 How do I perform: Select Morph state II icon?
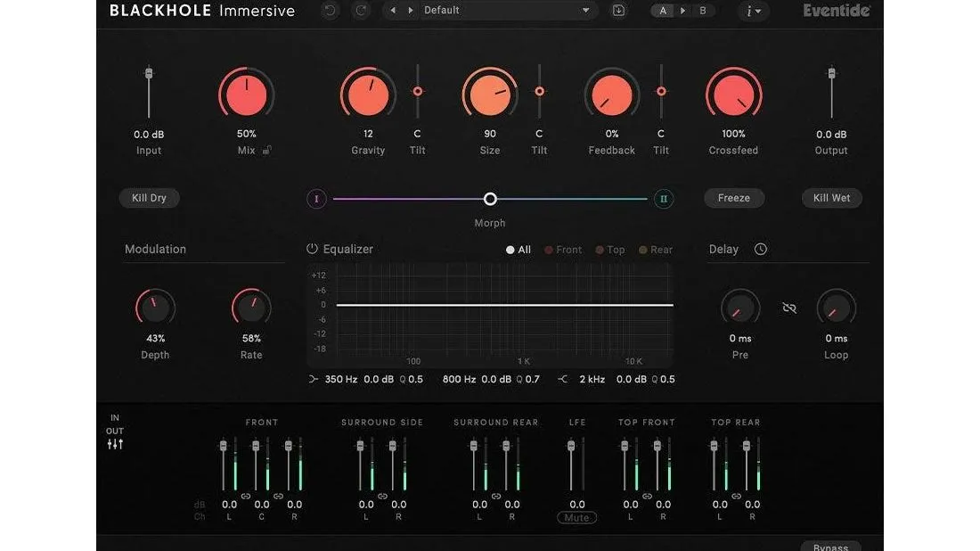pyautogui.click(x=663, y=199)
